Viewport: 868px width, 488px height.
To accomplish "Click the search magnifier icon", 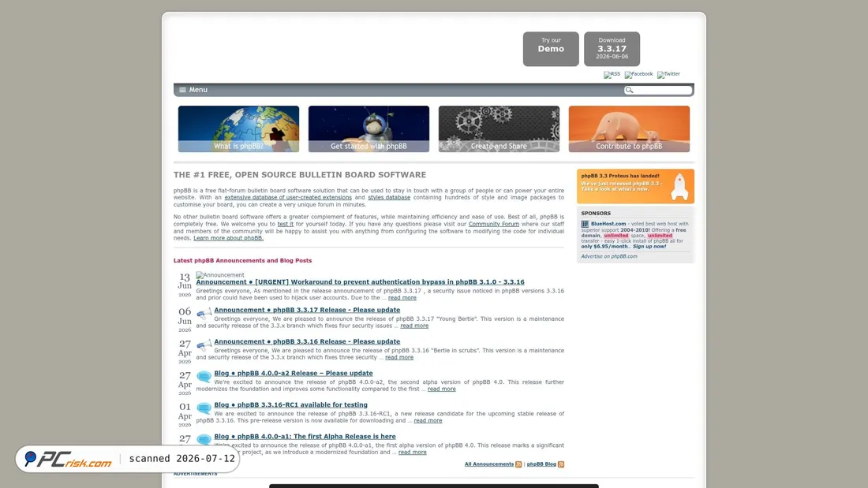I will [x=629, y=90].
